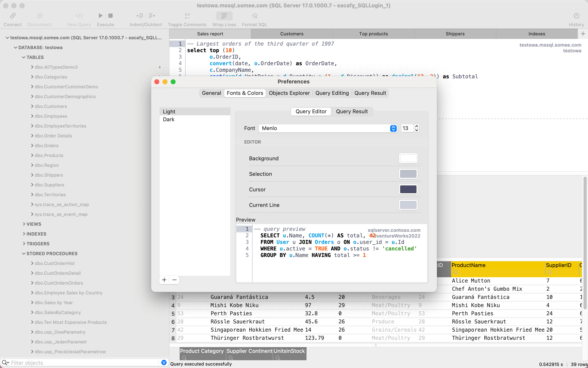Image resolution: width=588 pixels, height=368 pixels.
Task: Click search icon under Product Category
Action: [x=184, y=358]
